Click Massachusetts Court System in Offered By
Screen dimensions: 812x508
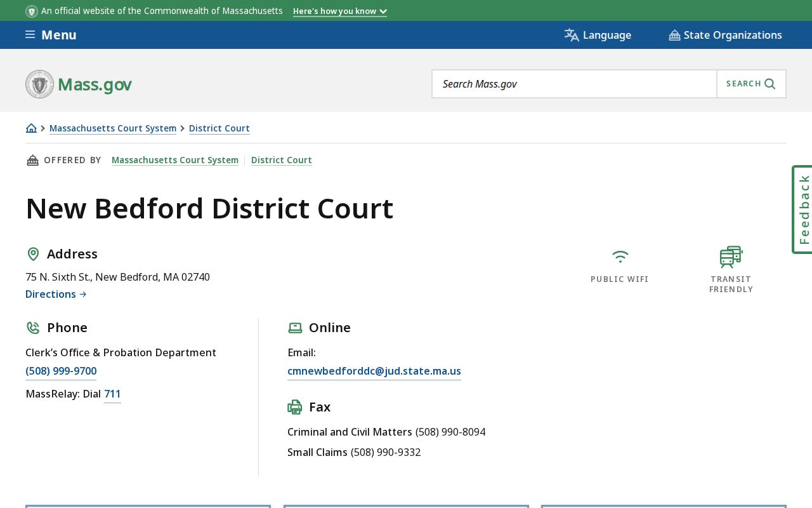click(175, 160)
